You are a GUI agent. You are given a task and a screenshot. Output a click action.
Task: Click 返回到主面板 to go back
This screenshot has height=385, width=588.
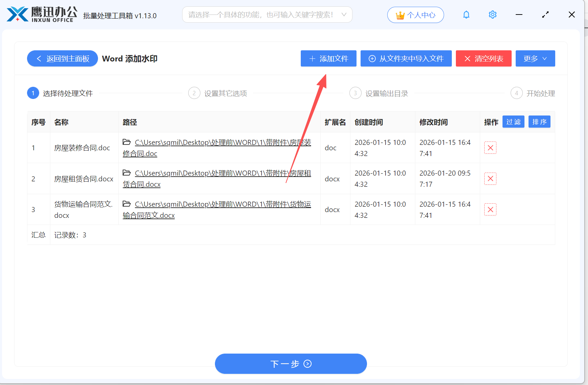pyautogui.click(x=62, y=58)
